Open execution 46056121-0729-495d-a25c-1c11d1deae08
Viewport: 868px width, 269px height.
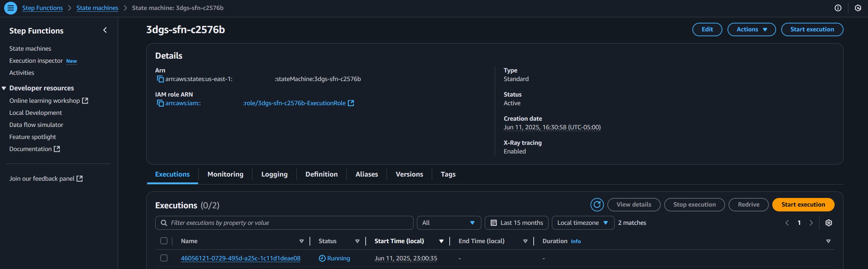coord(241,258)
